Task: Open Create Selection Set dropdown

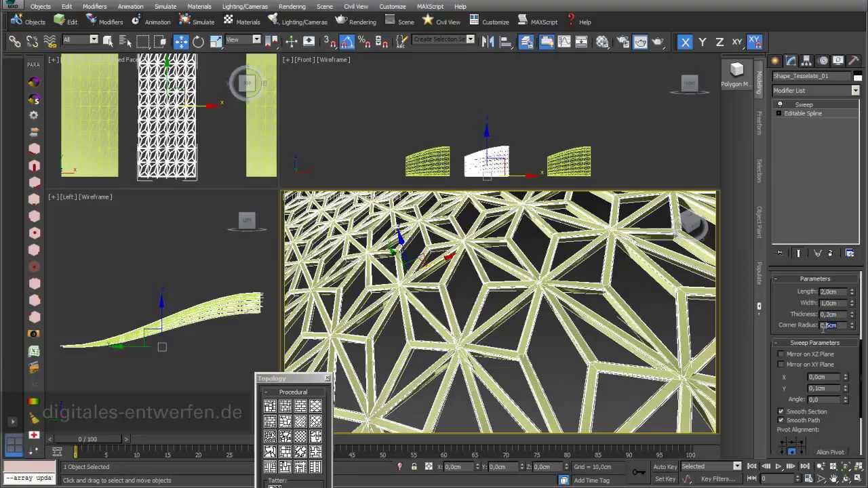Action: [x=443, y=39]
